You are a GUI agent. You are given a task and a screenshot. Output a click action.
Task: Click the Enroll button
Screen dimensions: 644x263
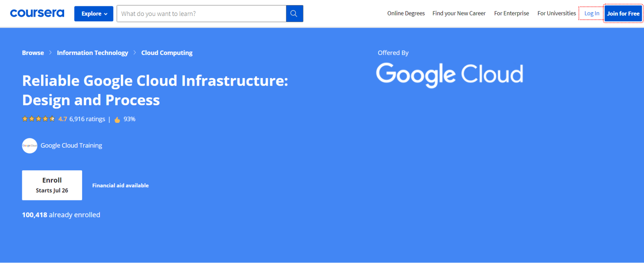coord(52,185)
